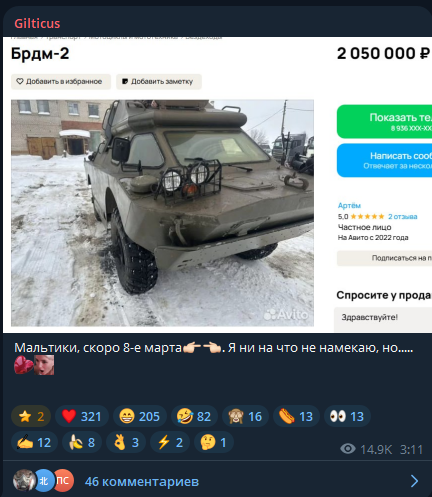The image size is (432, 497).
Task: Click Добавить в избранное button
Action: [x=61, y=82]
